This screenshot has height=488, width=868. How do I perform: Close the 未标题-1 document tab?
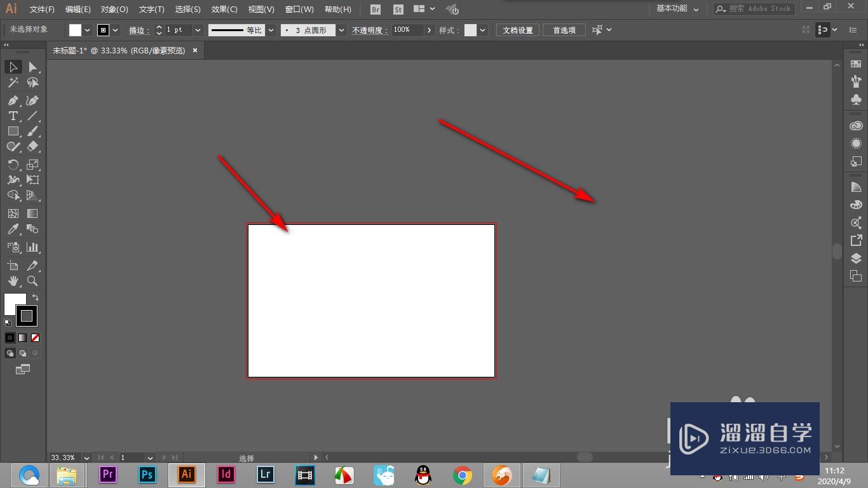195,50
